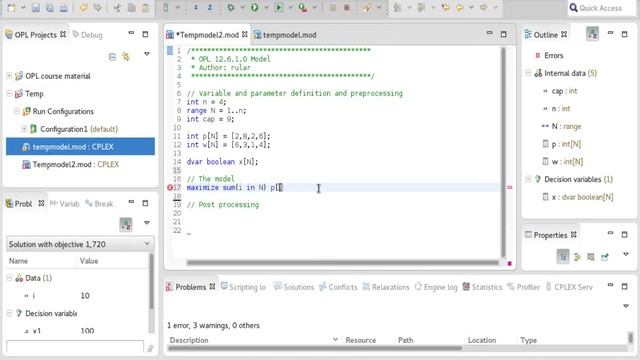Viewport: 640px width, 360px height.
Task: Click the Print toolbar icon
Action: pyautogui.click(x=64, y=8)
